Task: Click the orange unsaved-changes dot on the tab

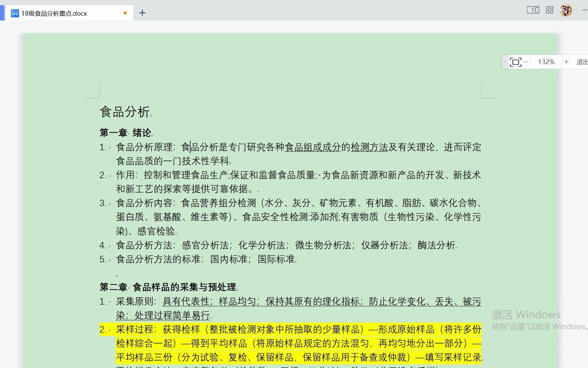Action: [x=125, y=13]
